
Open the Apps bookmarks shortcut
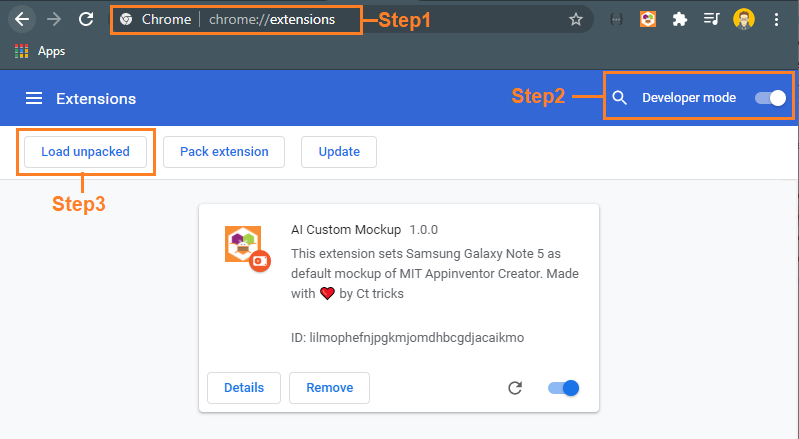40,51
